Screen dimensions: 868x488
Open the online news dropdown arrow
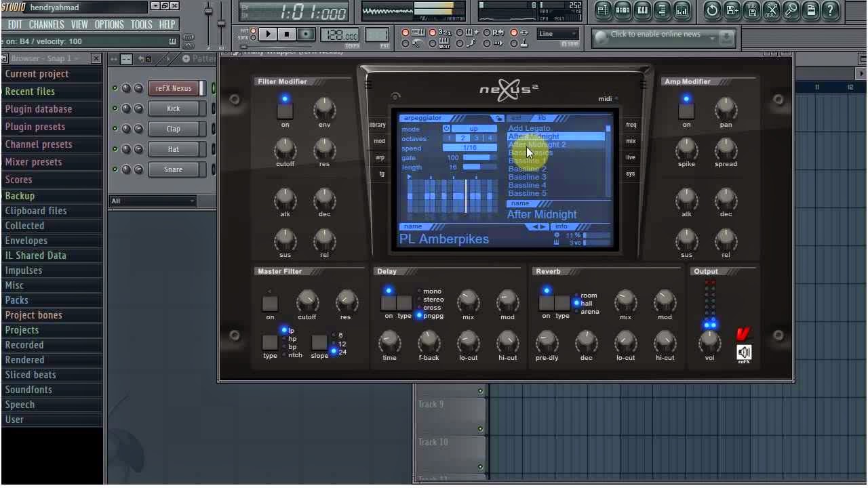tap(713, 38)
